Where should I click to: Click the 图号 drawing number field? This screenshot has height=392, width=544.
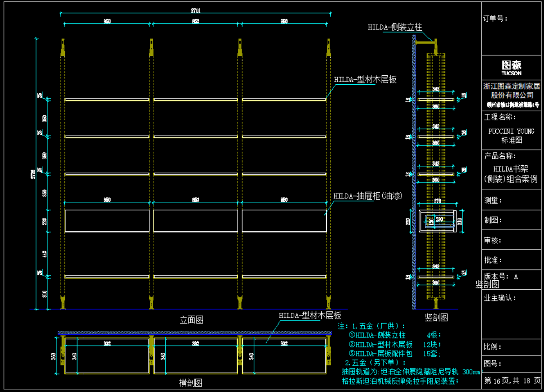coord(493,364)
